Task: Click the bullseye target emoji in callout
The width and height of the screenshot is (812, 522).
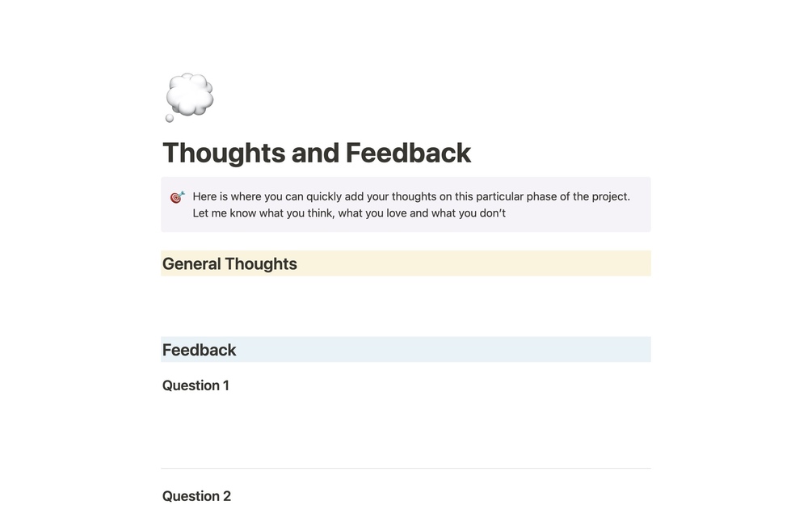Action: (177, 197)
